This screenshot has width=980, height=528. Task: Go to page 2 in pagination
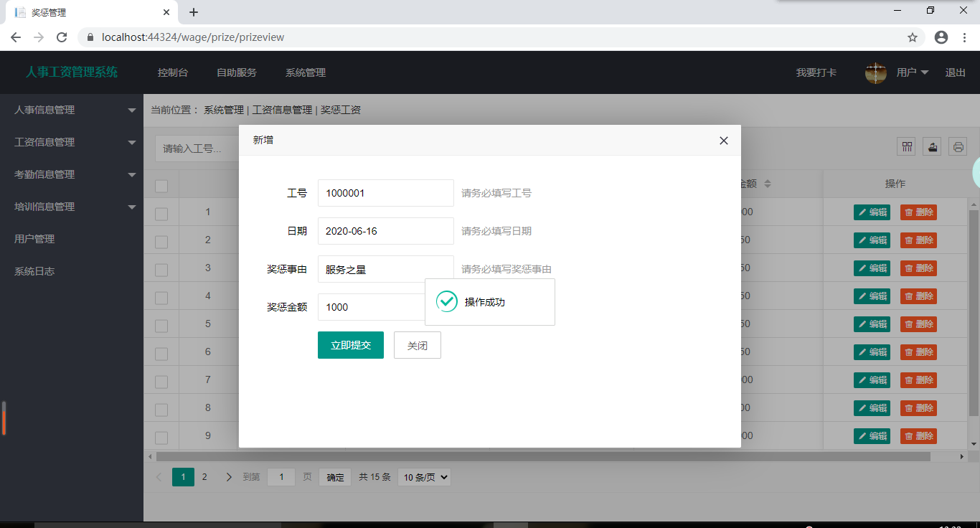(x=204, y=477)
